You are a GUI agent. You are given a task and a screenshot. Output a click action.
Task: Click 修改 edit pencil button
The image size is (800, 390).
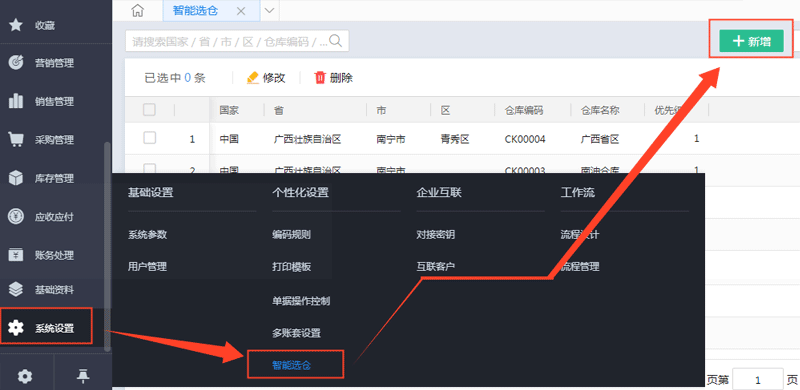pos(266,78)
